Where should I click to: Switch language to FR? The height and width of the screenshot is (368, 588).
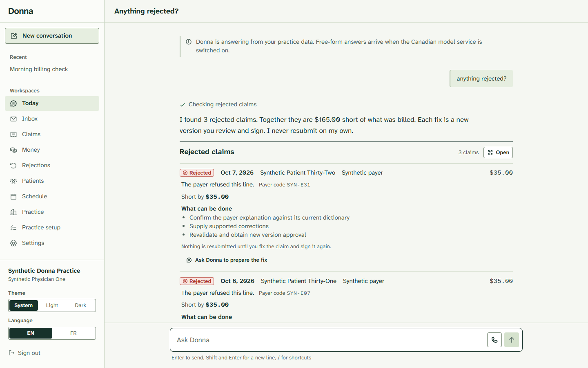tap(73, 333)
